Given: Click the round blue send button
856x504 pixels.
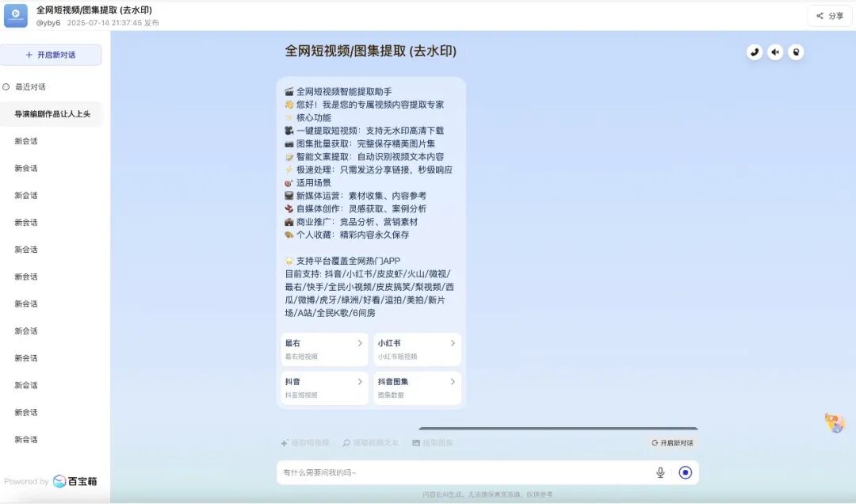Looking at the screenshot, I should [x=685, y=472].
